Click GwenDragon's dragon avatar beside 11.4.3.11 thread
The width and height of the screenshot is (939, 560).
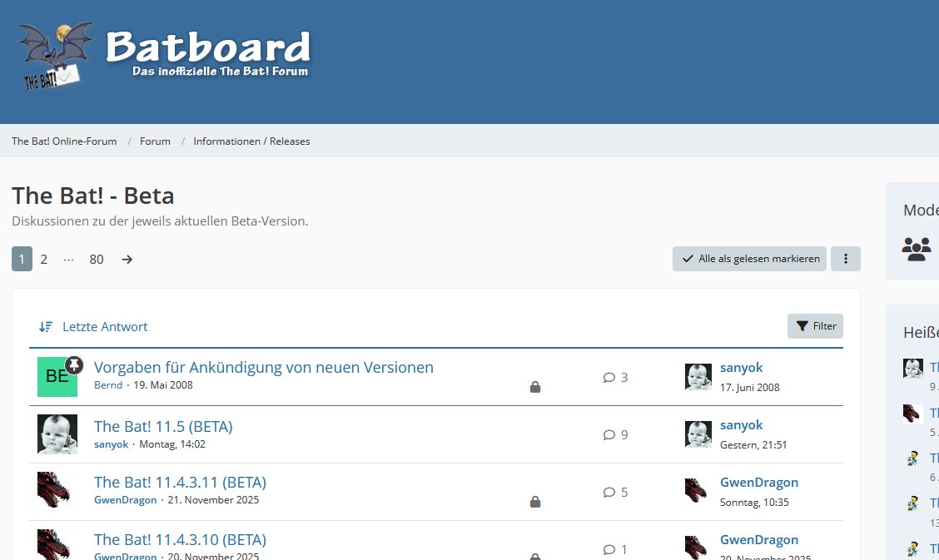click(x=53, y=490)
